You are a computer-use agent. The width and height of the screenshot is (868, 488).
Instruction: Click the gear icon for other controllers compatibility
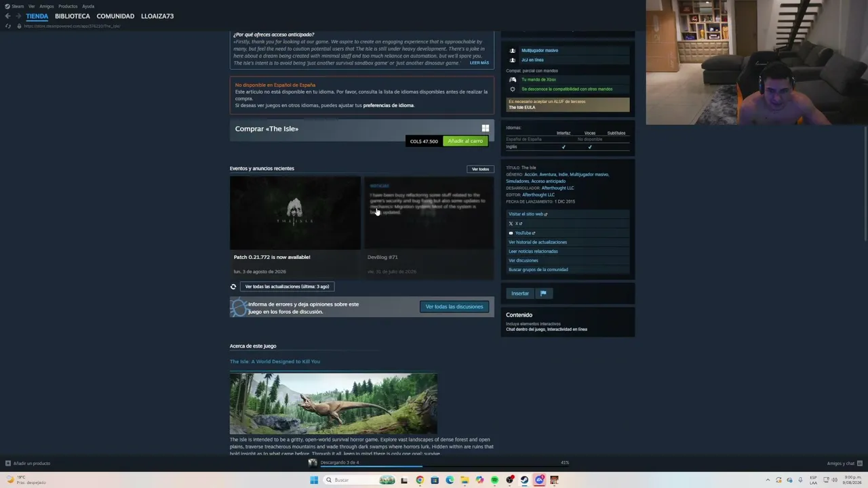[513, 89]
